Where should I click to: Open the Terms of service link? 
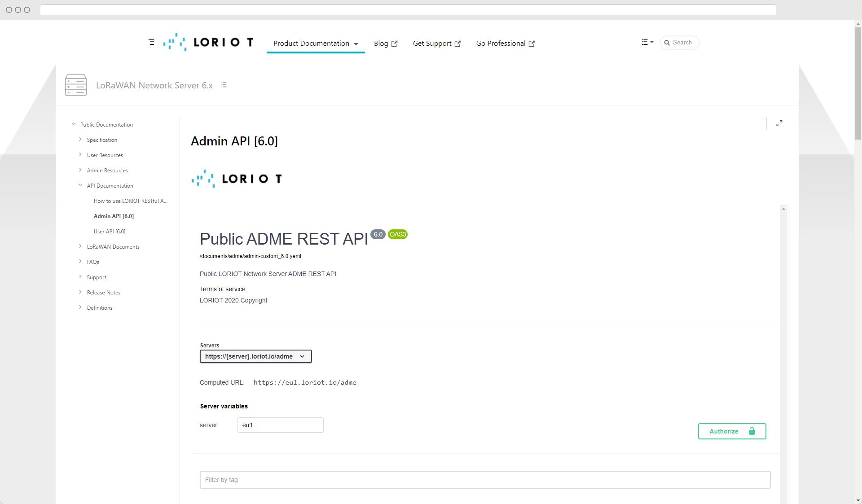click(x=223, y=289)
